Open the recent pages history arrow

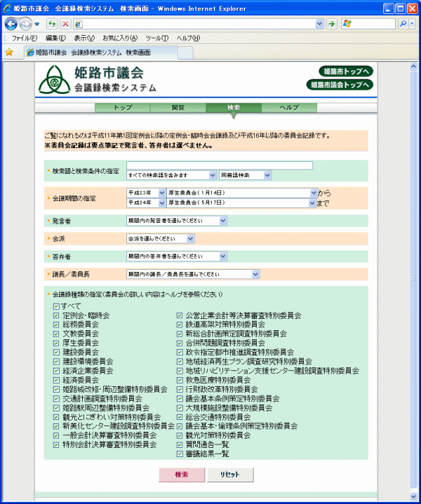[36, 24]
